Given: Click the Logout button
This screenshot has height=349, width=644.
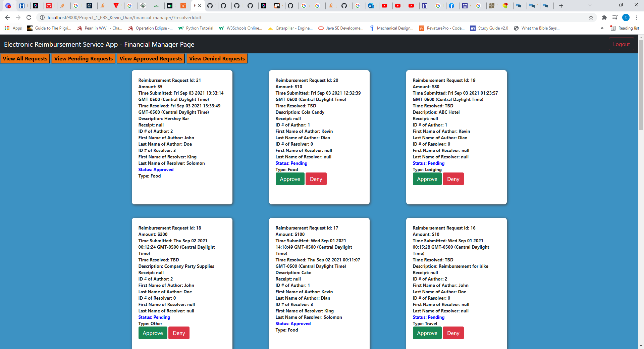Looking at the screenshot, I should (621, 44).
